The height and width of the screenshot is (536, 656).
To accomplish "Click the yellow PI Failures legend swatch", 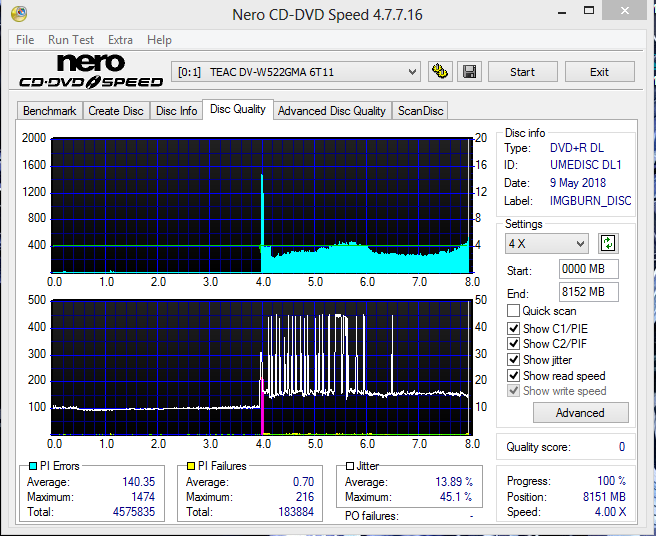I will 191,466.
